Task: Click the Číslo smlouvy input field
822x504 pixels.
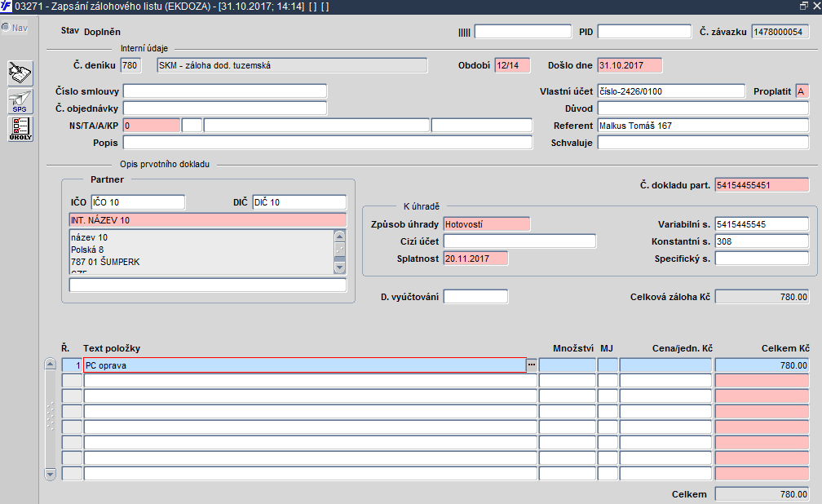Action: tap(225, 91)
